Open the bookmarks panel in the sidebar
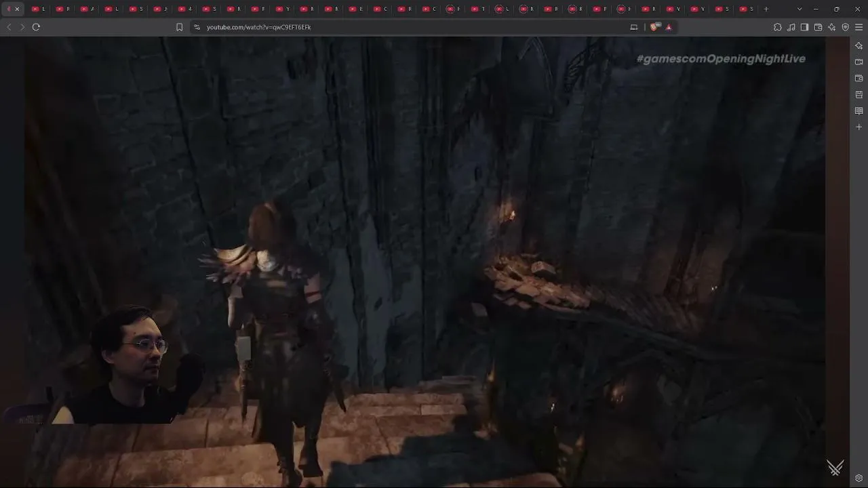 859,94
